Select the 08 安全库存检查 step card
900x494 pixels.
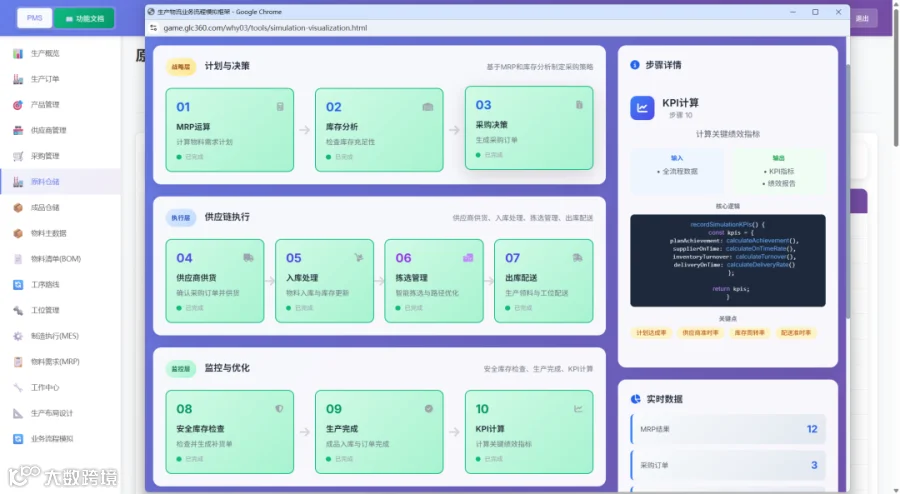point(230,431)
